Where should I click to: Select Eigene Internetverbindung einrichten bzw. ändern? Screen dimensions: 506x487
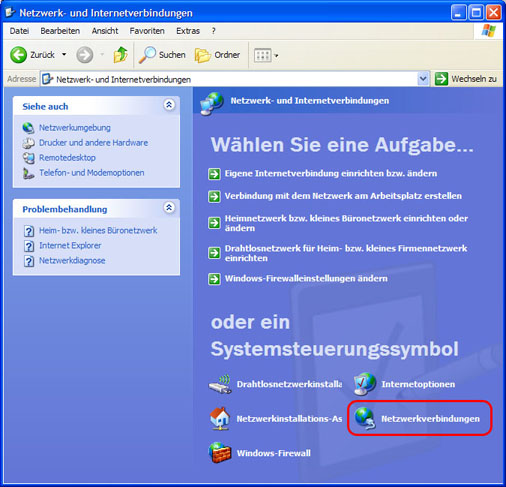pyautogui.click(x=331, y=173)
